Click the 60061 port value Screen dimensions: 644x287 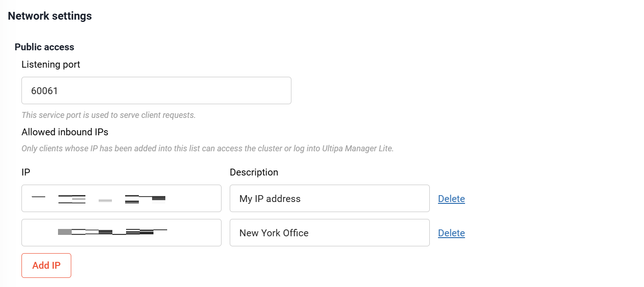tap(44, 90)
